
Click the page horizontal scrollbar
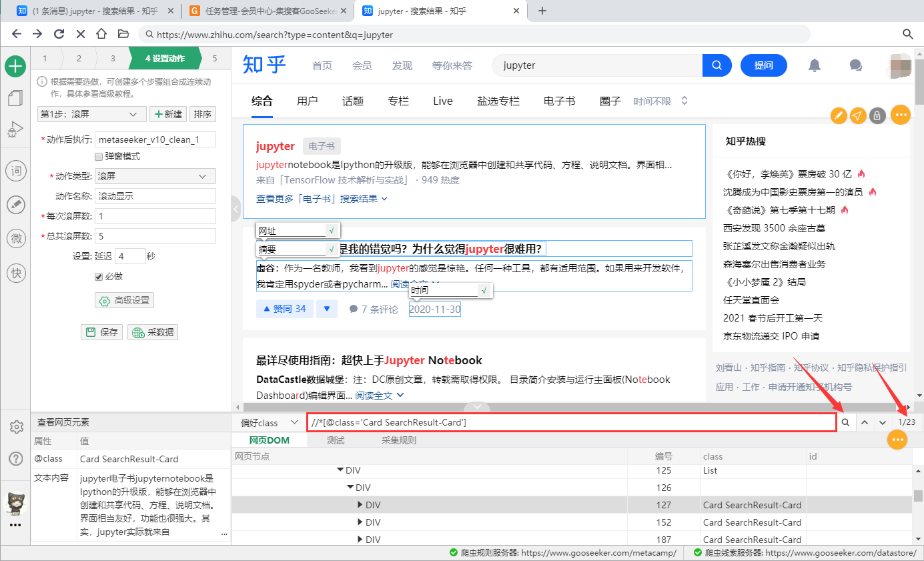pyautogui.click(x=570, y=406)
